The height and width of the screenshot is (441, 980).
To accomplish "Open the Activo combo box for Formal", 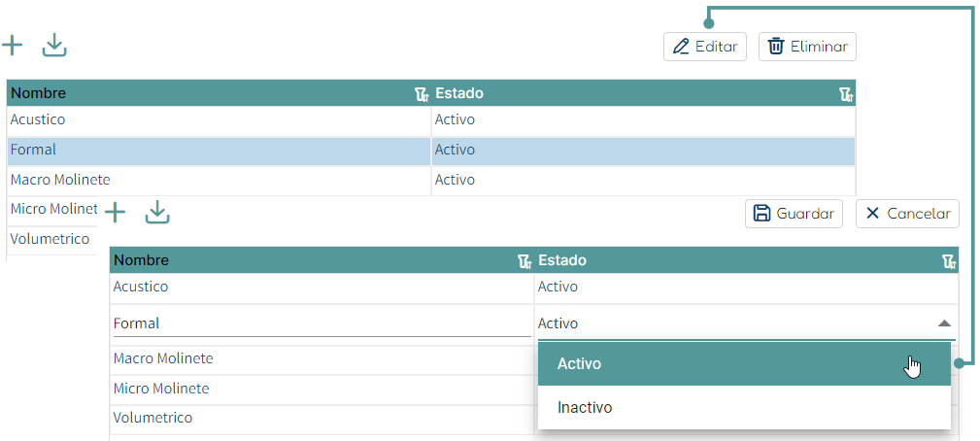I will 746,323.
